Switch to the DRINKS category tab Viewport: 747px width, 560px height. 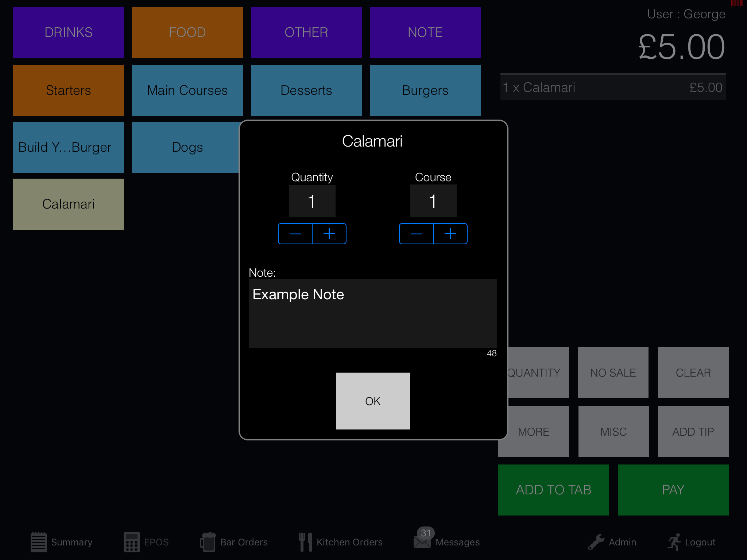pyautogui.click(x=69, y=32)
